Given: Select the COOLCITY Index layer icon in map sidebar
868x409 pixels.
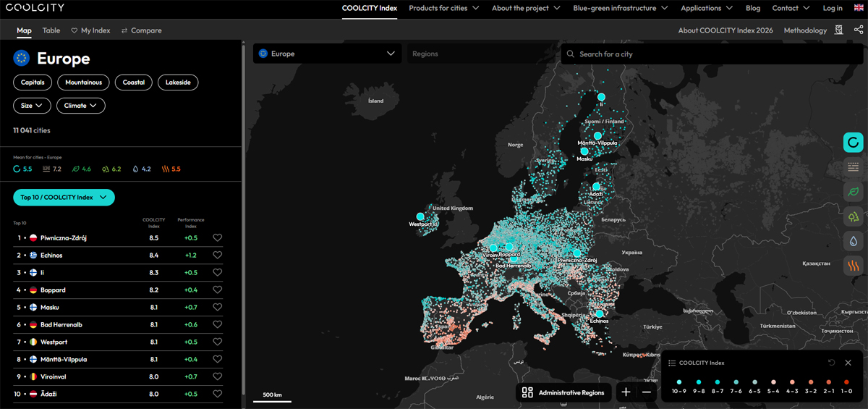Looking at the screenshot, I should pyautogui.click(x=853, y=143).
